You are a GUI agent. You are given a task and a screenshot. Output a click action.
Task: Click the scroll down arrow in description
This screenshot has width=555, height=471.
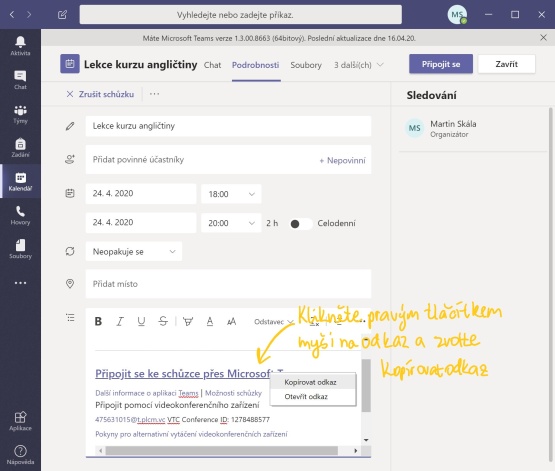click(x=366, y=440)
